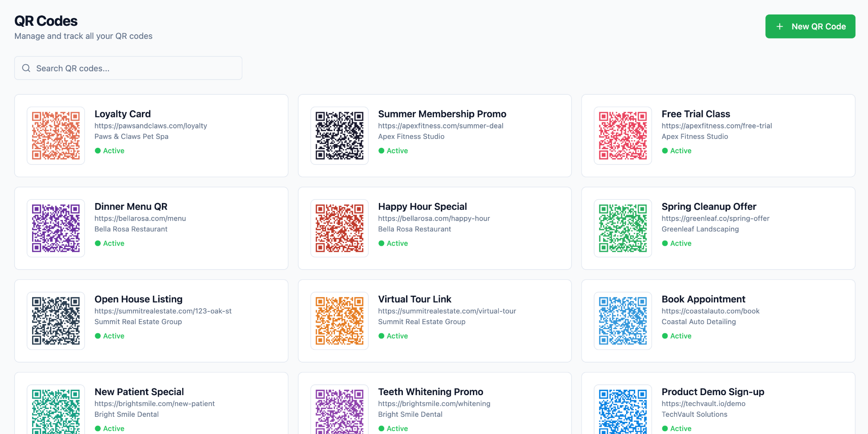The image size is (868, 434).
Task: Click the search magnifier icon
Action: [26, 68]
